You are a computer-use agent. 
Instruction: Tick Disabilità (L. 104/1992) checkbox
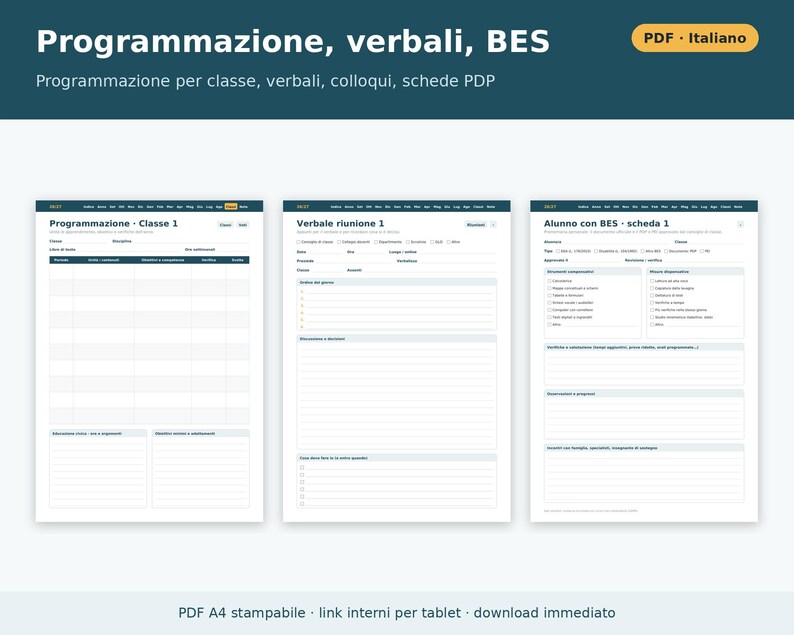596,251
